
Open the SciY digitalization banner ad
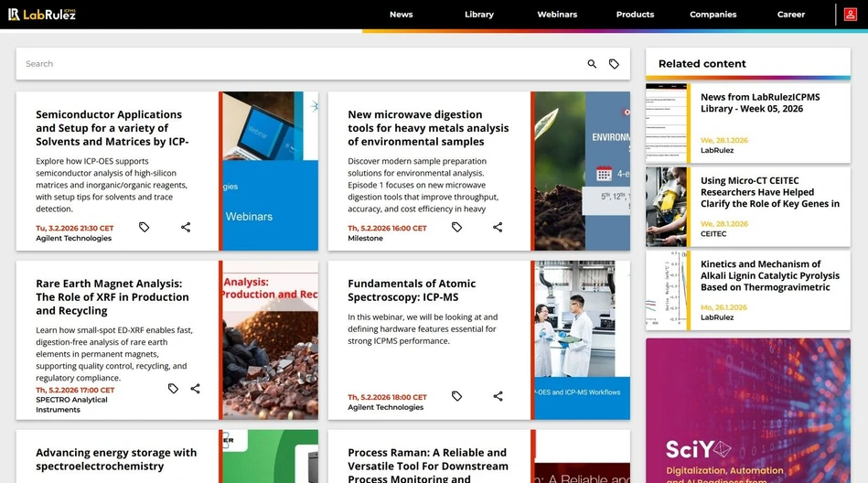pos(748,411)
